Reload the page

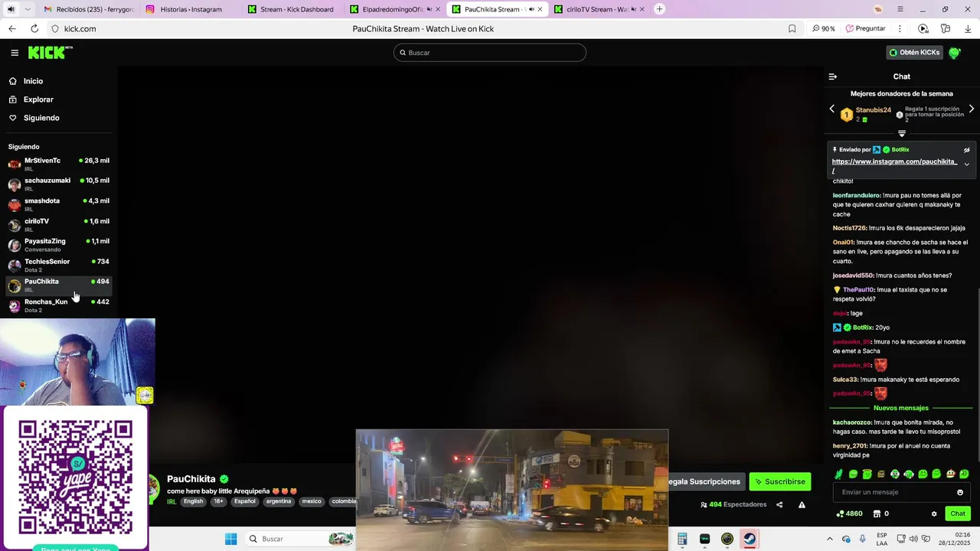click(x=34, y=29)
